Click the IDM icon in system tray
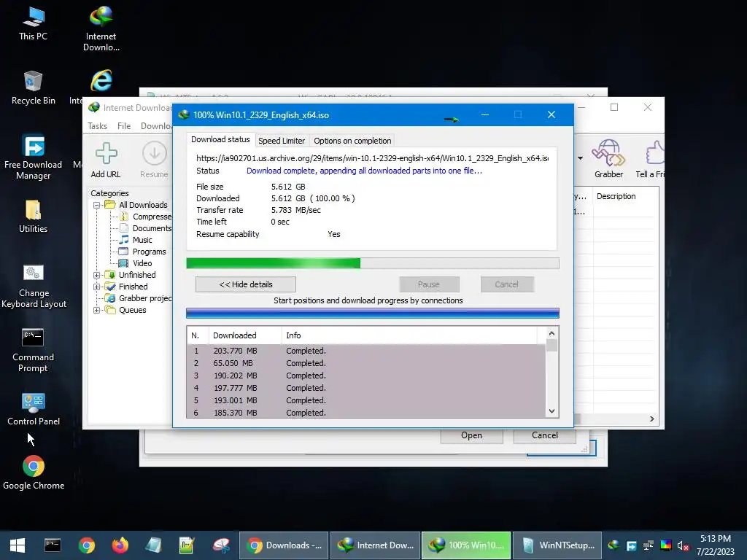747x560 pixels. pyautogui.click(x=614, y=545)
